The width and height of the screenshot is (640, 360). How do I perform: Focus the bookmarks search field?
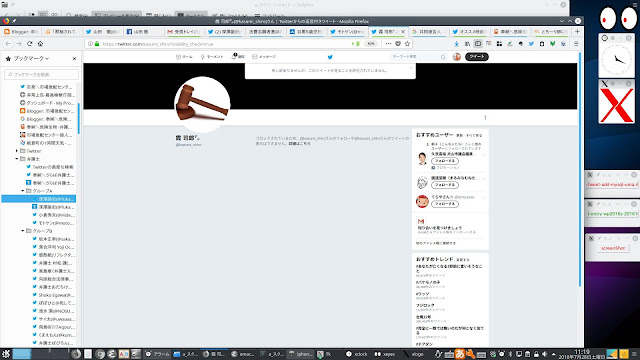[41, 74]
